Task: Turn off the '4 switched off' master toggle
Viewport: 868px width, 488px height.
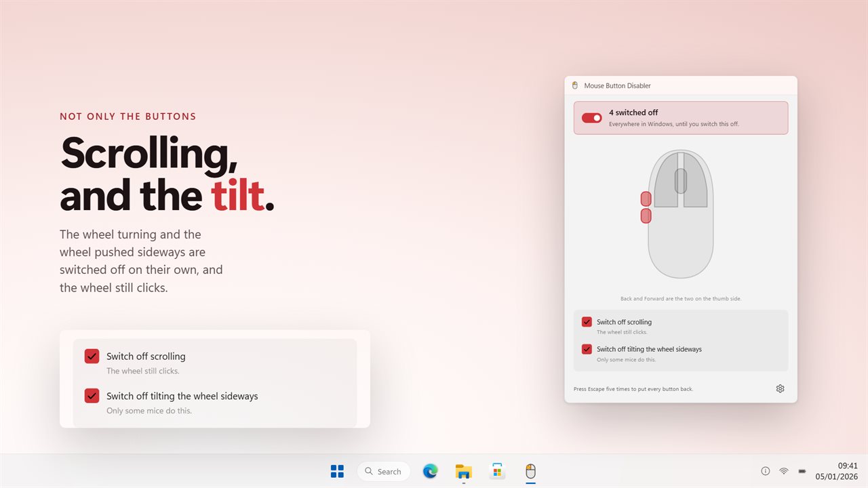Action: (x=592, y=118)
